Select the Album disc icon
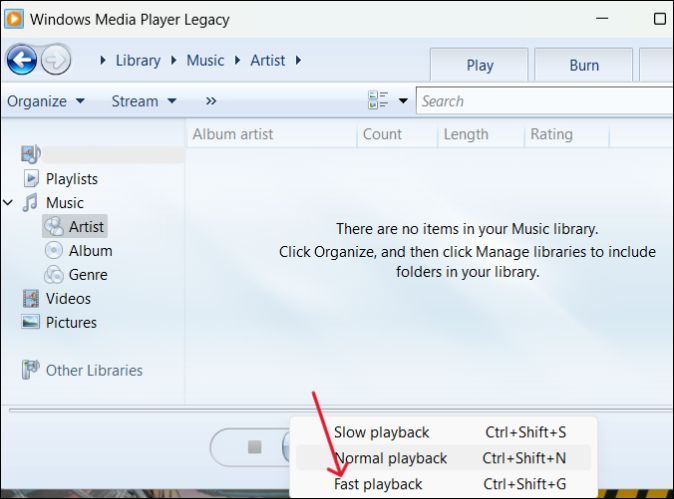This screenshot has width=674, height=499. coord(53,251)
